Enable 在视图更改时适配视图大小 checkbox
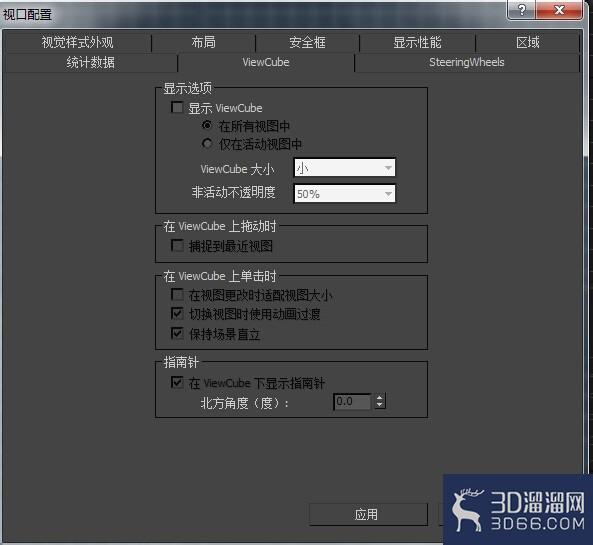 pos(177,294)
